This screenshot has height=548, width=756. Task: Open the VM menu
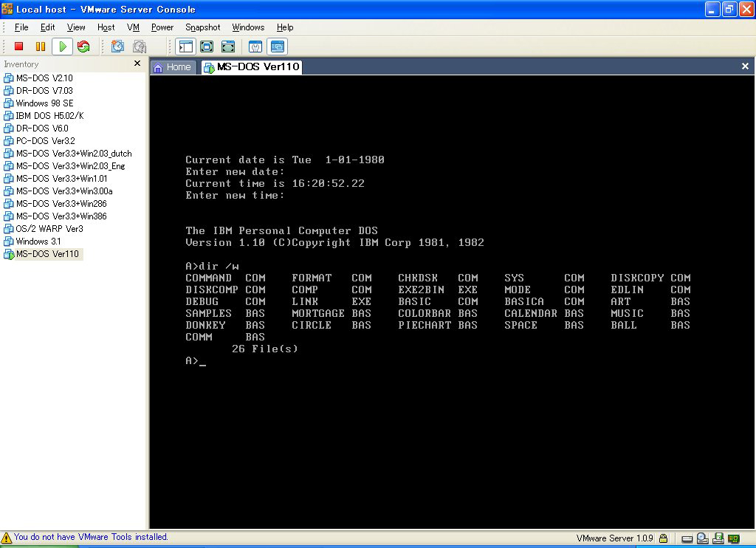click(x=133, y=27)
